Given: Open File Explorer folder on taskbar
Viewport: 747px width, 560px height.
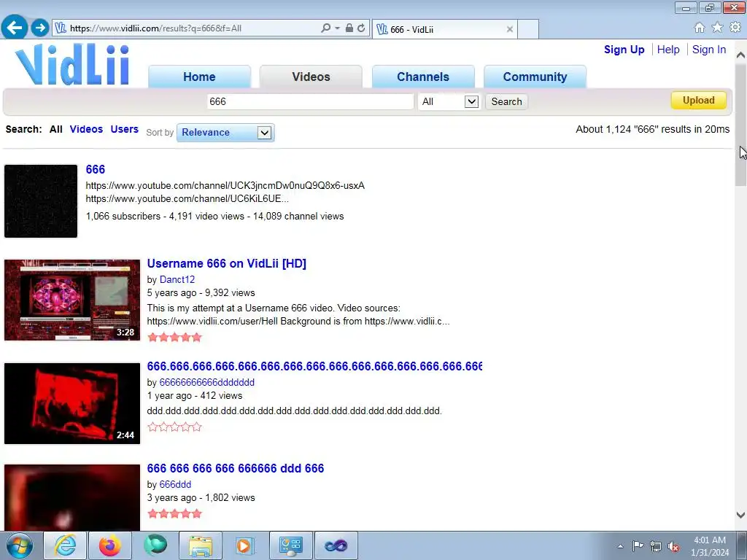Looking at the screenshot, I should click(201, 545).
